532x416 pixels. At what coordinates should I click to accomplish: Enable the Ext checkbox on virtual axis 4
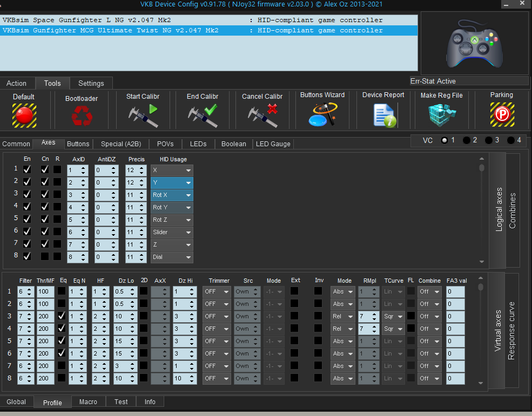pos(294,328)
